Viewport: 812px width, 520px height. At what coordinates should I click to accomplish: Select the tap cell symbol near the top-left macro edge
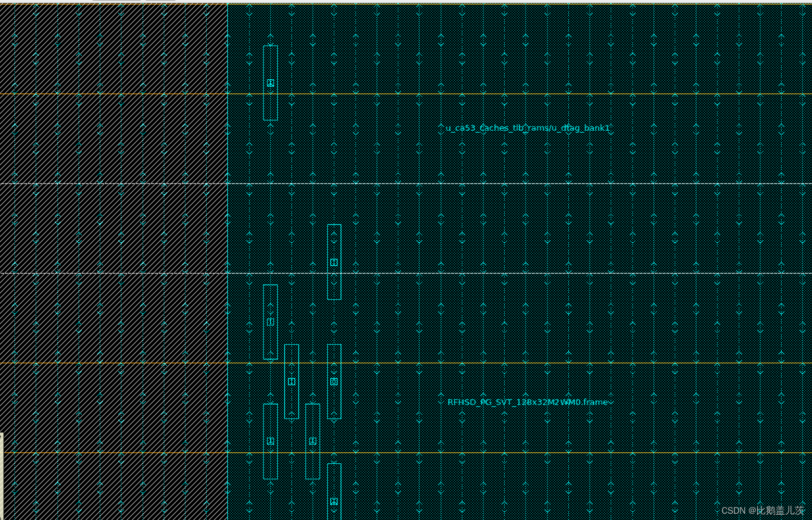271,83
